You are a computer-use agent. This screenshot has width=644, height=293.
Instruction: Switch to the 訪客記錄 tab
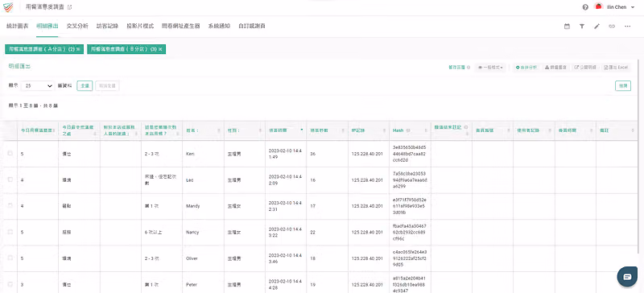(107, 26)
